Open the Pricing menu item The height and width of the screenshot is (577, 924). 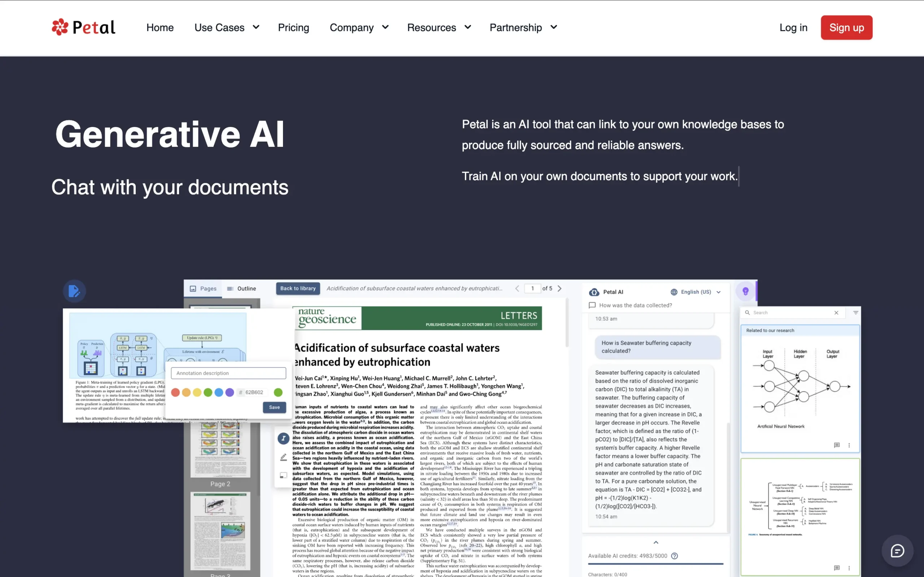point(293,27)
